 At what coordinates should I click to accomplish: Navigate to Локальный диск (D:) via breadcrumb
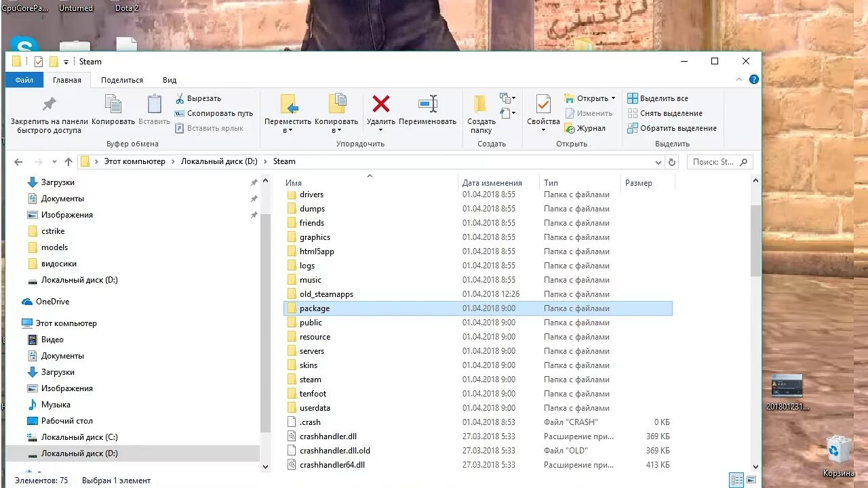[218, 161]
